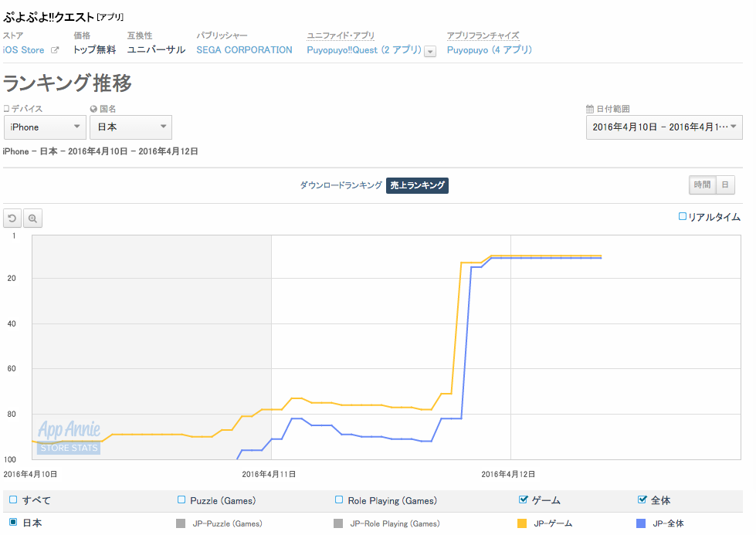756x535 pixels.
Task: Click the gray JP-Role Playing (Games) swatch
Action: tap(338, 523)
